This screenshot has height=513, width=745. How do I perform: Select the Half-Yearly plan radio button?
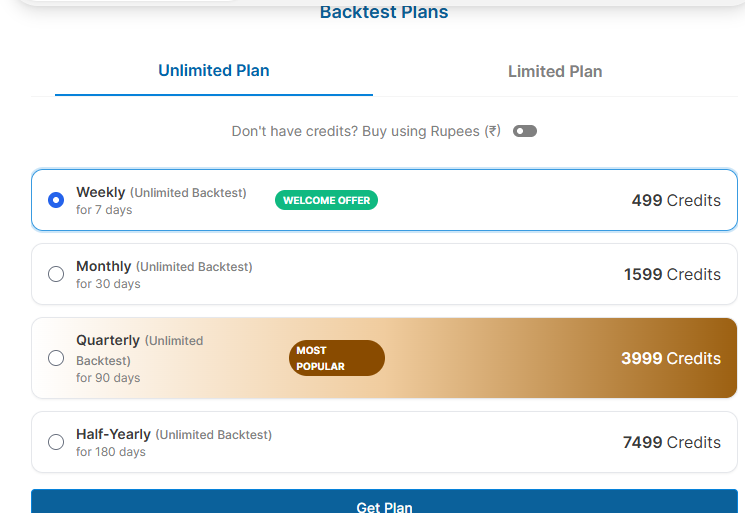(x=56, y=442)
